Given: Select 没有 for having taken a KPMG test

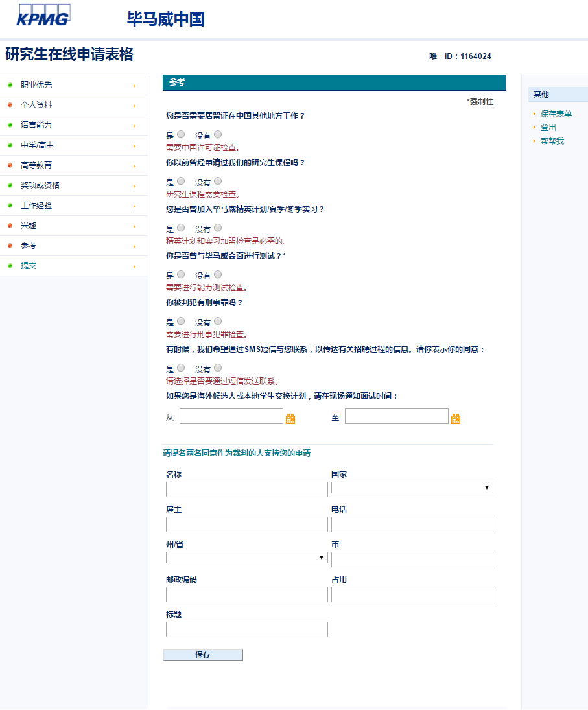Looking at the screenshot, I should click(218, 274).
